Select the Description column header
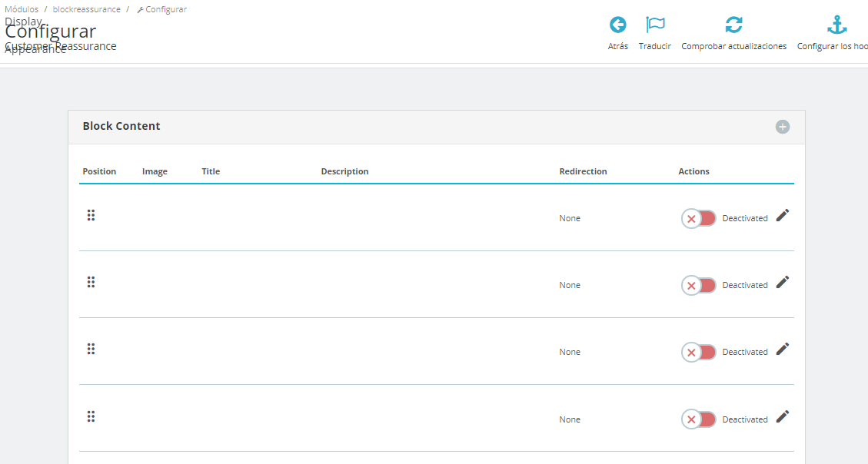Viewport: 868px width, 464px height. 344,171
